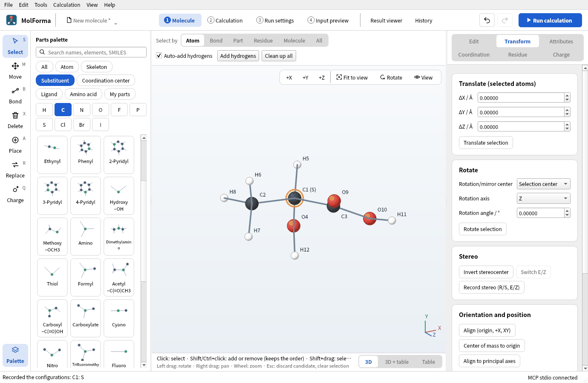This screenshot has width=588, height=383.
Task: Increment the ΔZ translate stepper
Action: pyautogui.click(x=567, y=124)
